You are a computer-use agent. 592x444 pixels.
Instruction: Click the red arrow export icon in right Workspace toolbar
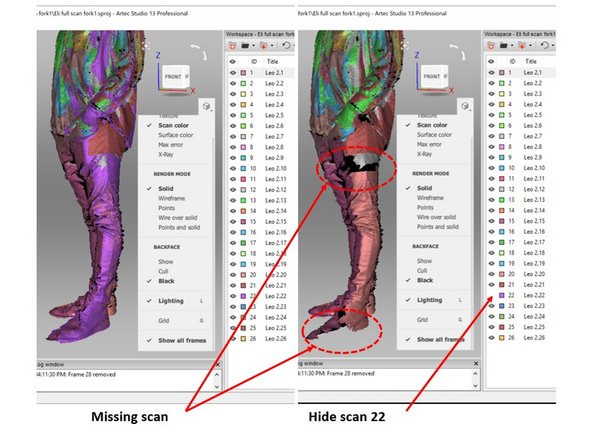522,46
